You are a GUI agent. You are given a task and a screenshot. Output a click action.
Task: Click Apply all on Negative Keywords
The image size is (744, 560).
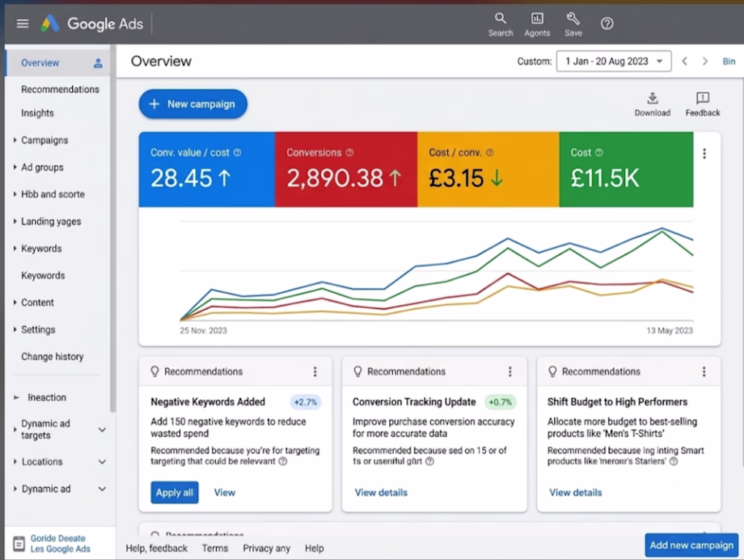(x=174, y=492)
